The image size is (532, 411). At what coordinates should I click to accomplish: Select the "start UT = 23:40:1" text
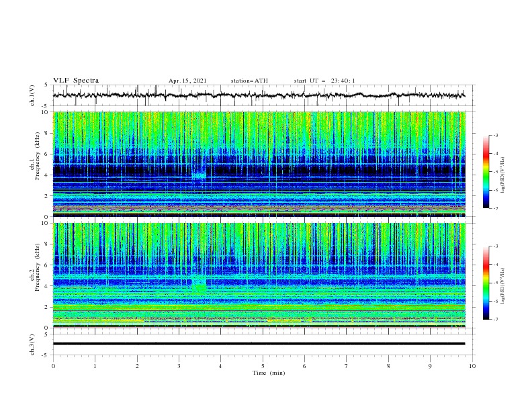tap(324, 81)
